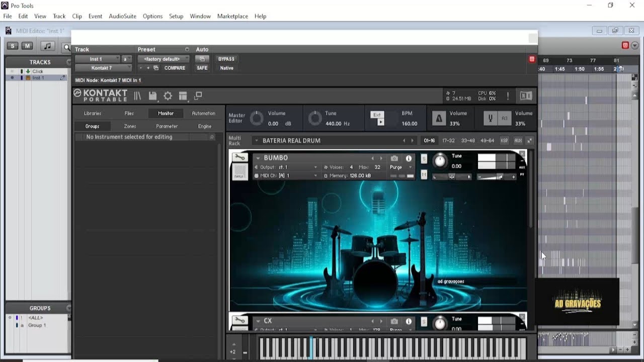644x362 pixels.
Task: Click the search icon in monitor panel
Action: point(212,137)
